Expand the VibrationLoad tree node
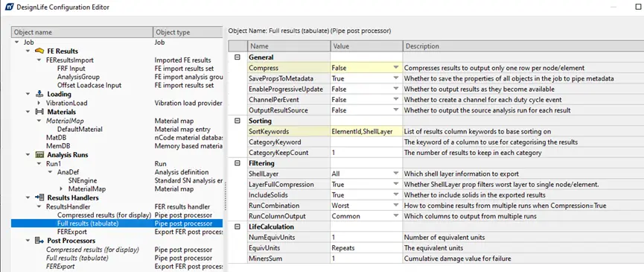Image resolution: width=644 pixels, height=272 pixels. [x=39, y=103]
